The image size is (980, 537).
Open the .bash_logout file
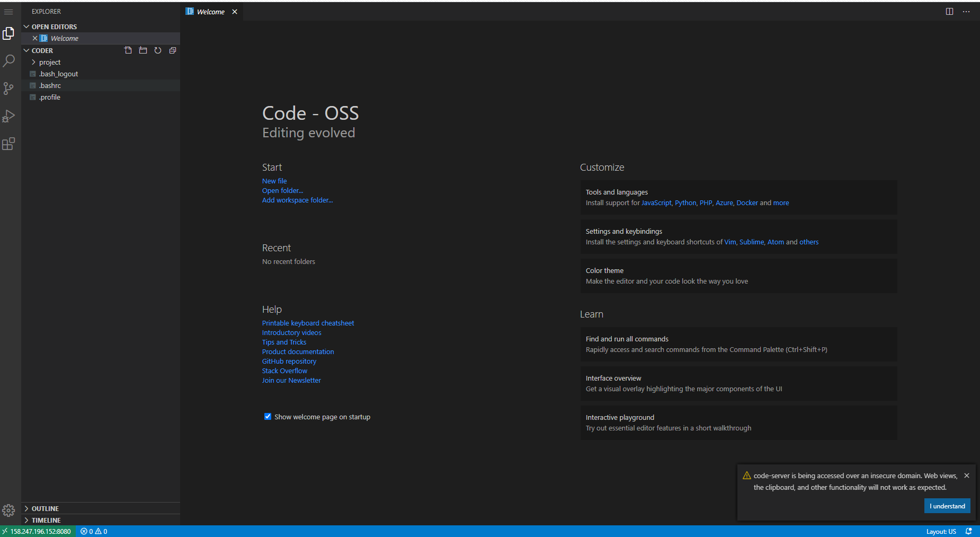(101, 74)
